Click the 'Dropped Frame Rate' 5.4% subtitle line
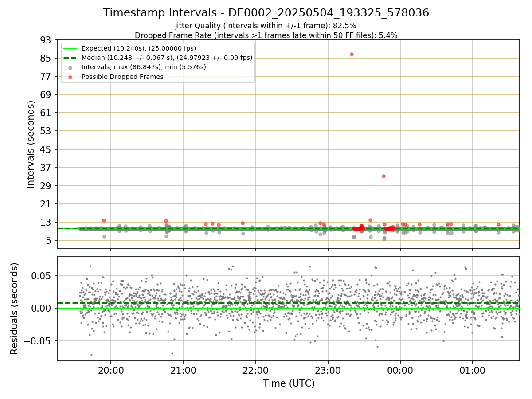This screenshot has height=399, width=532. (x=266, y=35)
